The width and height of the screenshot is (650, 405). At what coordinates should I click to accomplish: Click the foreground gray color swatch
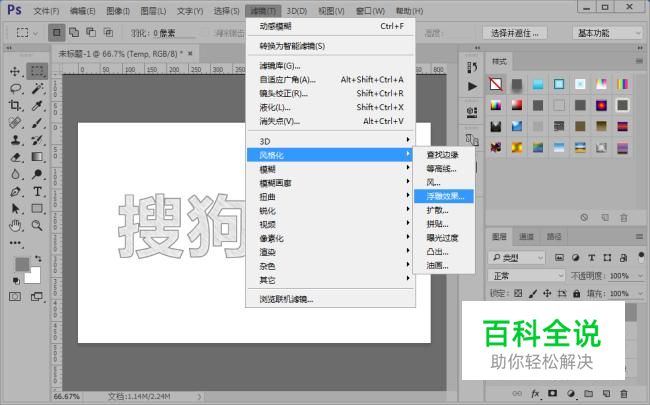21,264
